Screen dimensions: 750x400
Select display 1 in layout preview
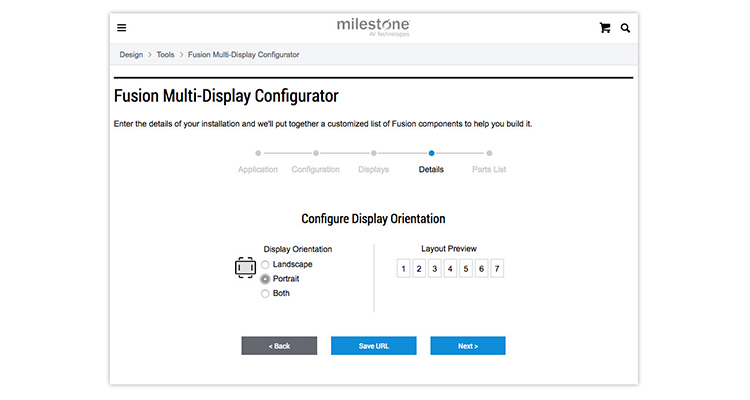coord(403,268)
